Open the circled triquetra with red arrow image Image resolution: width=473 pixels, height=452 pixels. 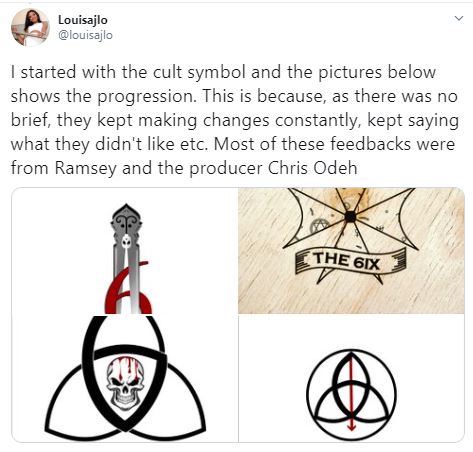(351, 379)
